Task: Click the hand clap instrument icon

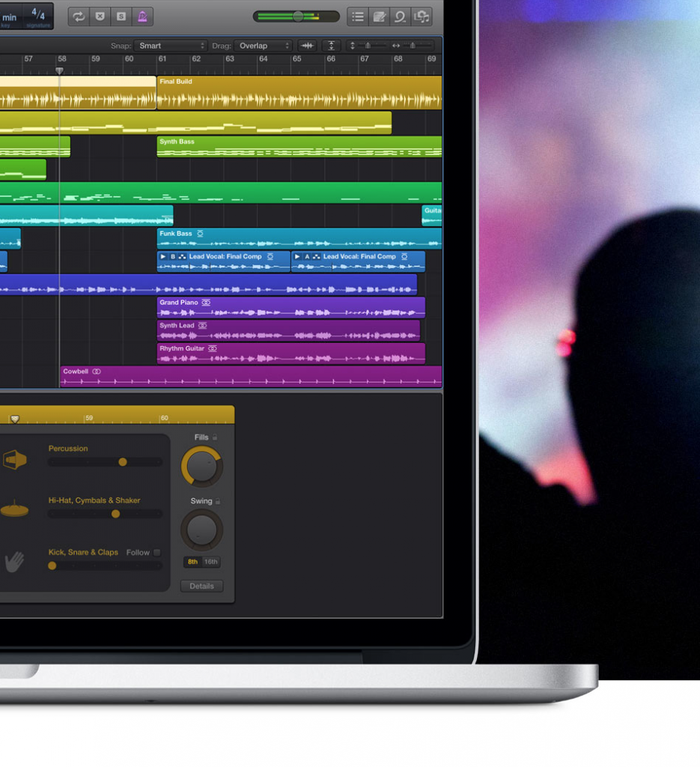Action: click(x=15, y=562)
